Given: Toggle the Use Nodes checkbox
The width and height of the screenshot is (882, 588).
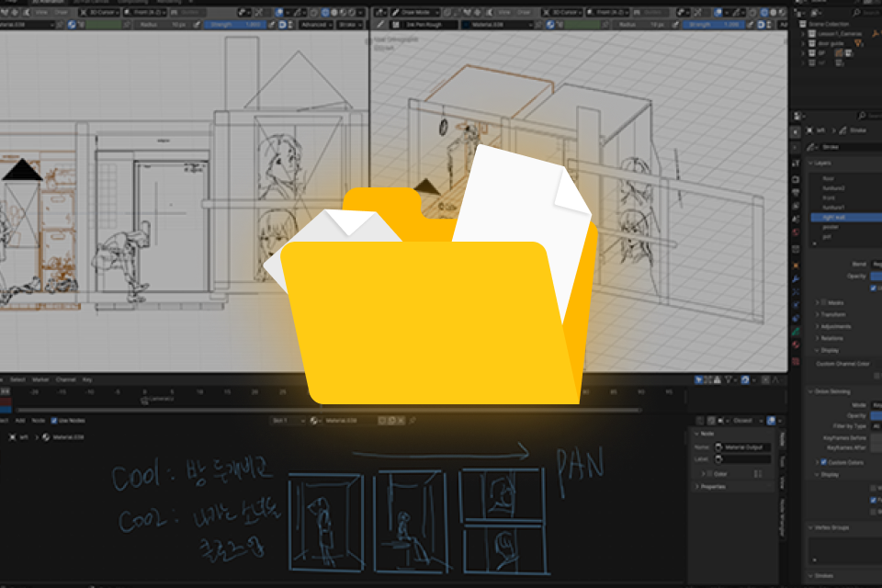Looking at the screenshot, I should [54, 420].
